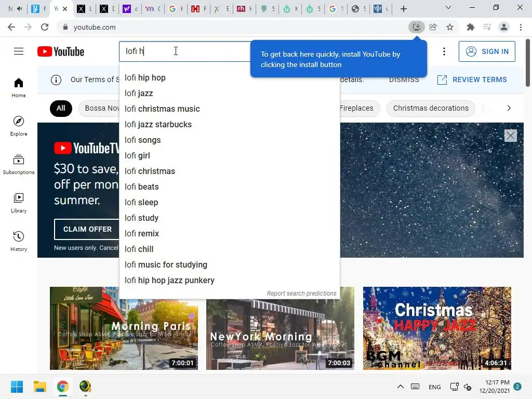The image size is (532, 399).
Task: Open the Chrome extensions puzzle icon
Action: click(x=470, y=27)
